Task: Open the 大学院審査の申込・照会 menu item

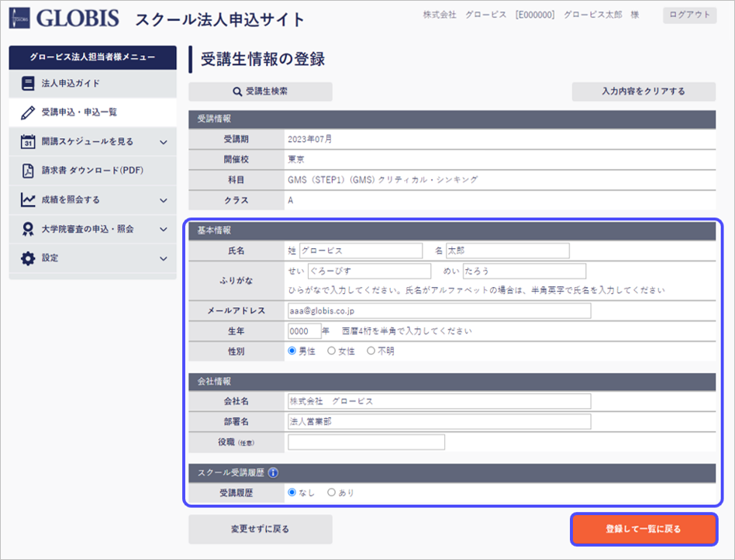Action: [x=93, y=229]
